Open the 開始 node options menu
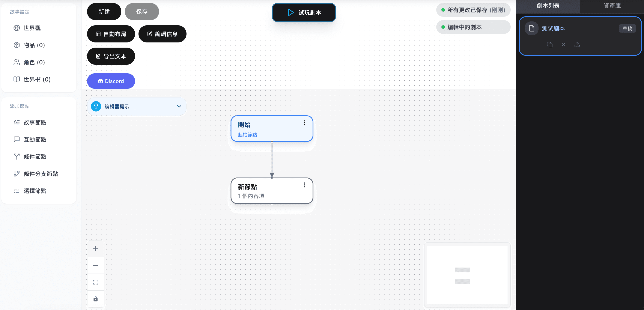 pos(304,123)
